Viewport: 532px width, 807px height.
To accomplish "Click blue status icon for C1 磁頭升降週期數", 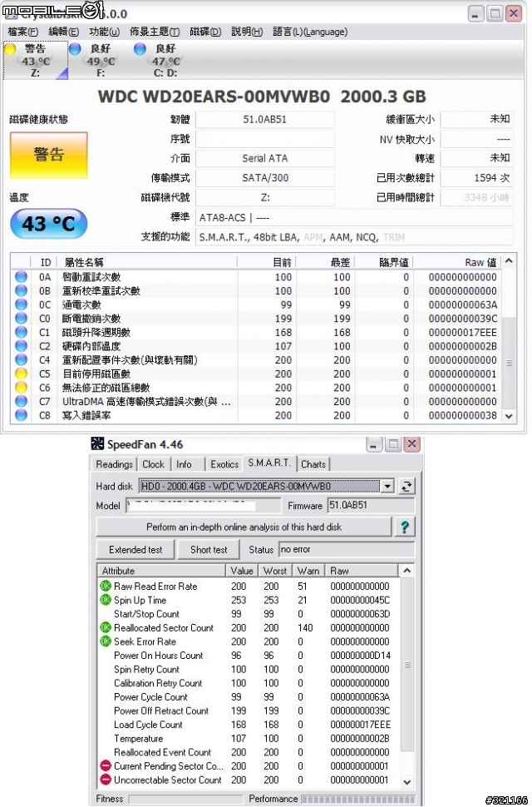I will coord(21,333).
